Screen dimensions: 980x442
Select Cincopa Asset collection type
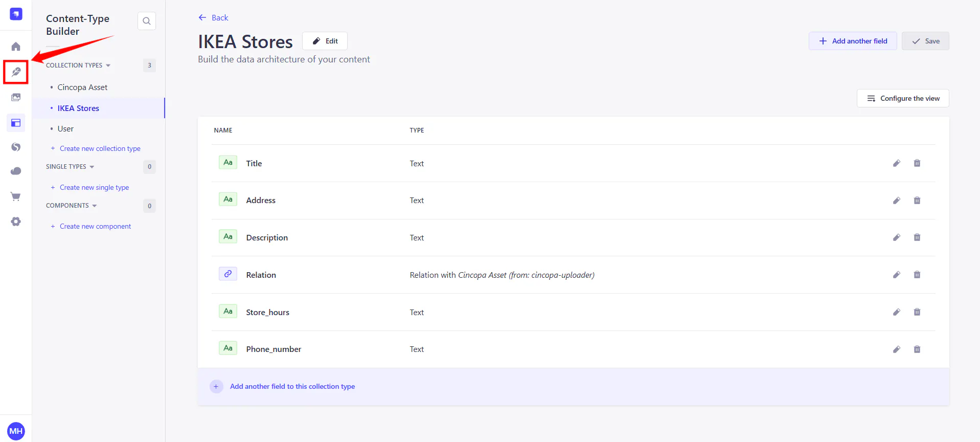coord(82,87)
